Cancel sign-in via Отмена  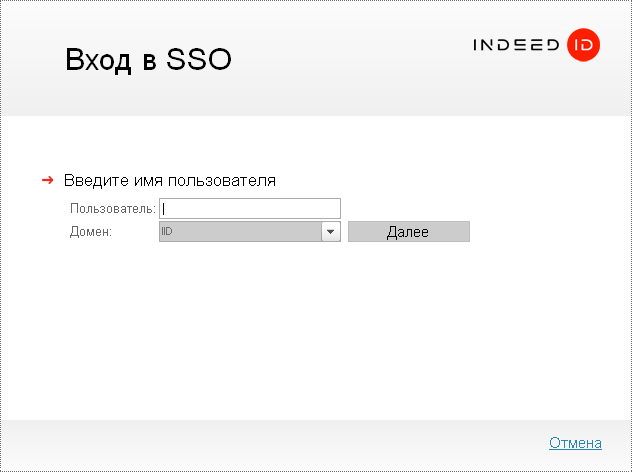(x=575, y=443)
